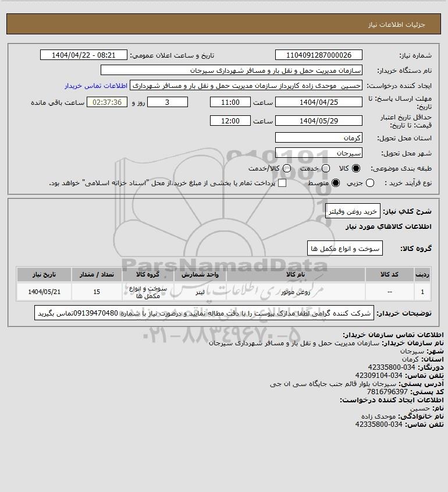This screenshot has height=492, width=448.
Task: Click the delivery city field سیرجان
Action: [x=318, y=153]
